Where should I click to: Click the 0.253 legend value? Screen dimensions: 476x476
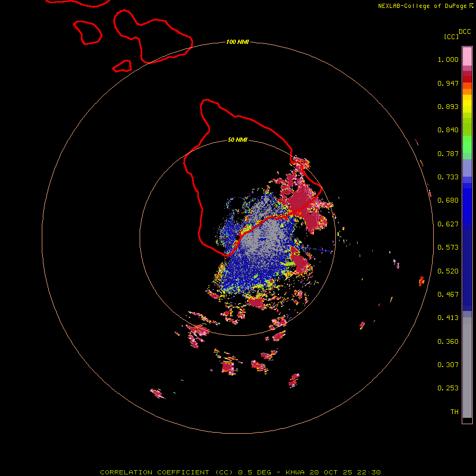point(448,388)
